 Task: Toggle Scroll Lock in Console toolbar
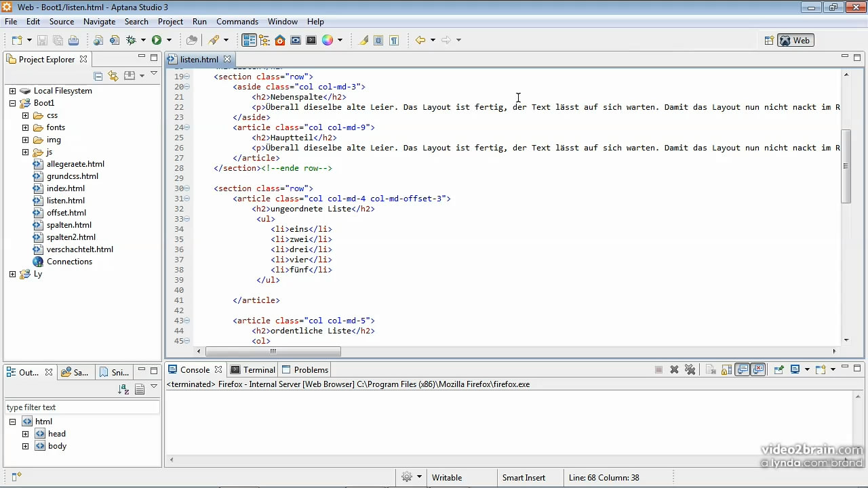tap(726, 369)
